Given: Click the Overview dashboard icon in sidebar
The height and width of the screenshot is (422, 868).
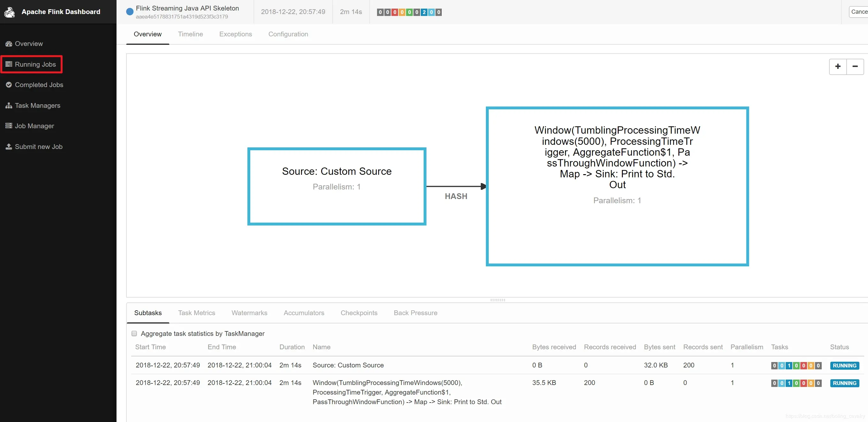Looking at the screenshot, I should pyautogui.click(x=9, y=44).
